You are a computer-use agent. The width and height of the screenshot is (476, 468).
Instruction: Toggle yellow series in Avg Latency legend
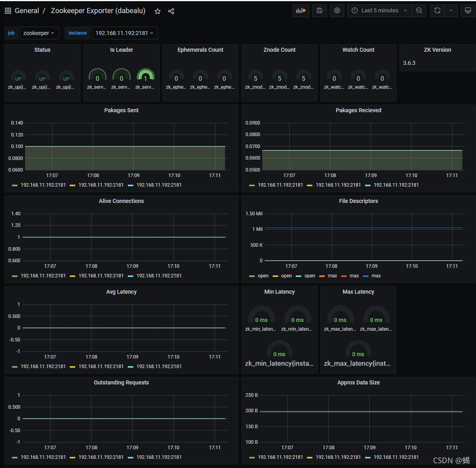pyautogui.click(x=97, y=367)
